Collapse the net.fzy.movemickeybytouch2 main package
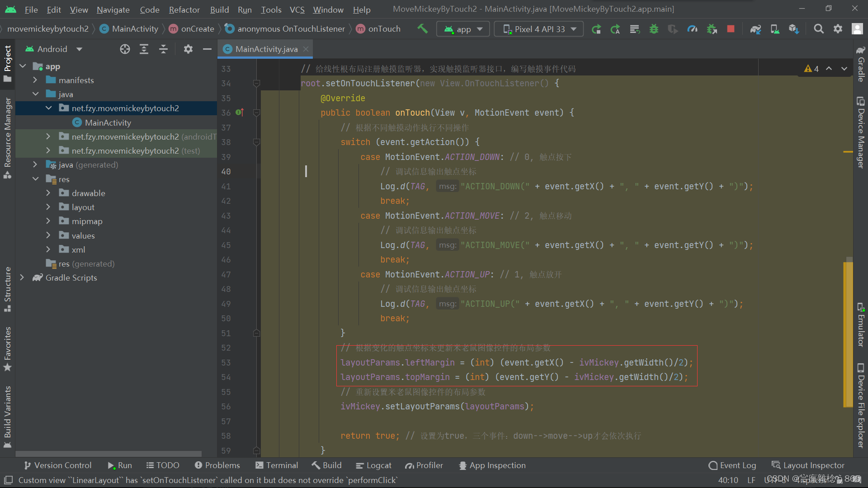 [48, 108]
